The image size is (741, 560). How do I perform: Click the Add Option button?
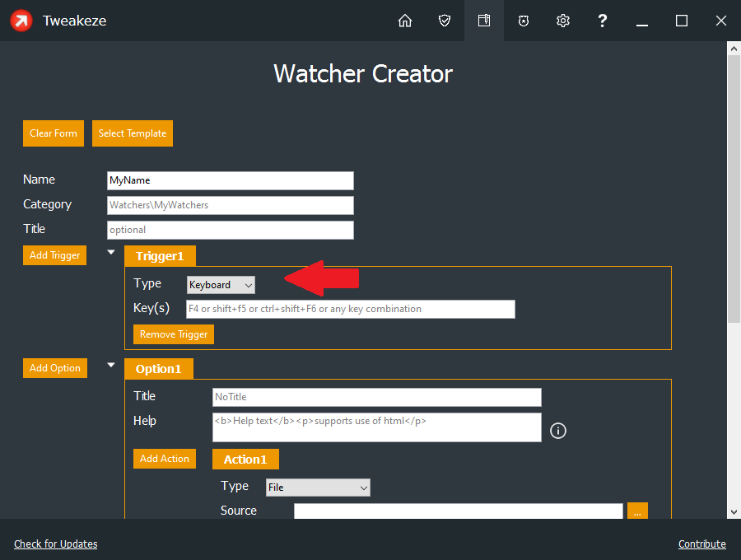[x=55, y=367]
